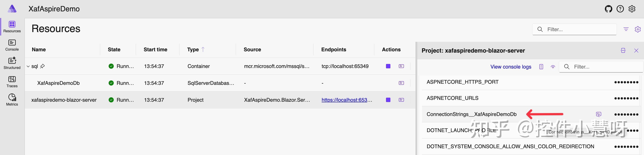Open the resource filter options icon
The image size is (644, 155).
pyautogui.click(x=626, y=29)
